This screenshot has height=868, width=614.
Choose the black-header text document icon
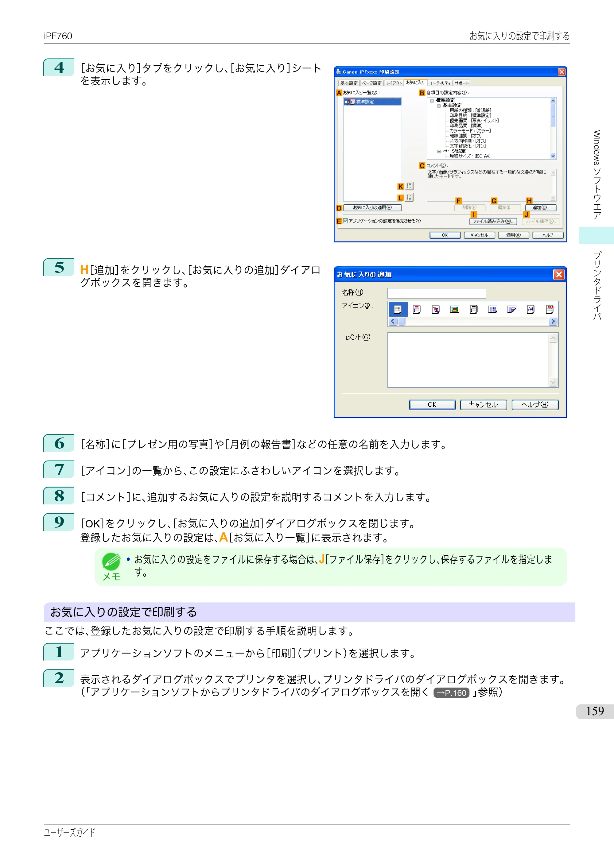(474, 310)
